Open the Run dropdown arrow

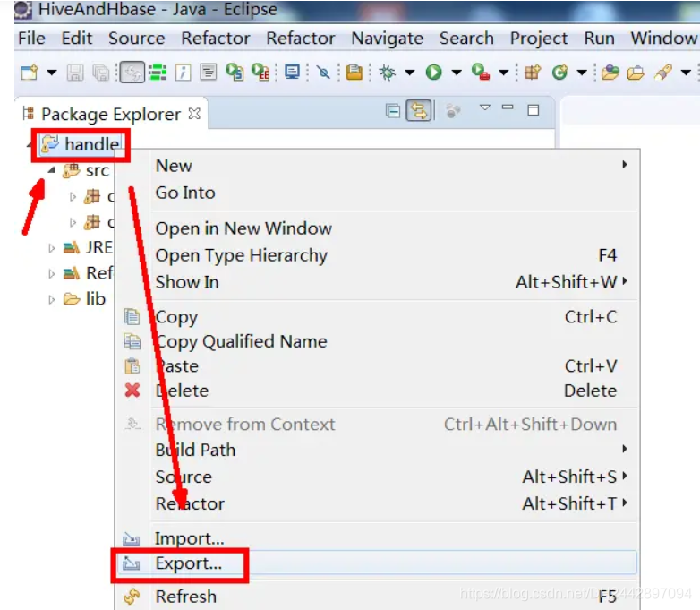pos(457,72)
